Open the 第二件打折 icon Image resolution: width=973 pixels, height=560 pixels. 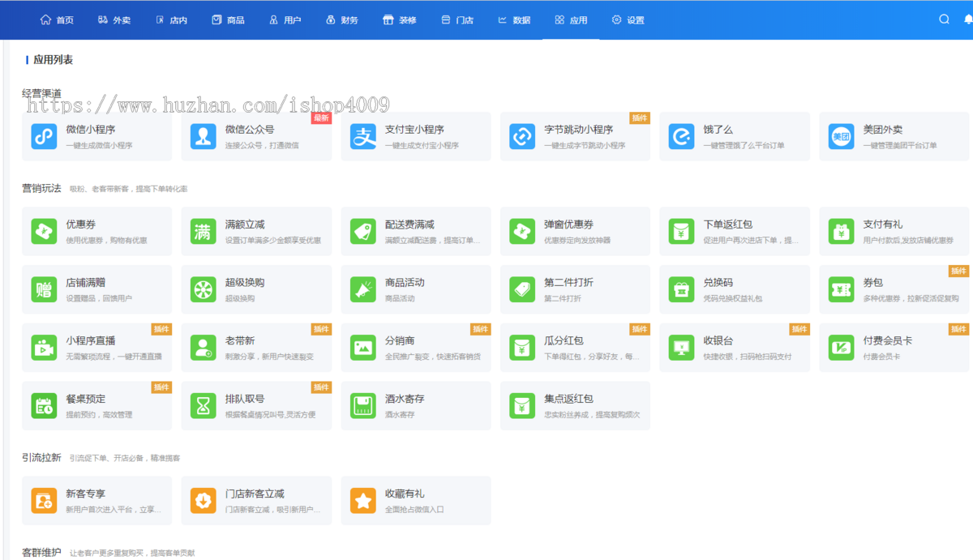tap(522, 290)
